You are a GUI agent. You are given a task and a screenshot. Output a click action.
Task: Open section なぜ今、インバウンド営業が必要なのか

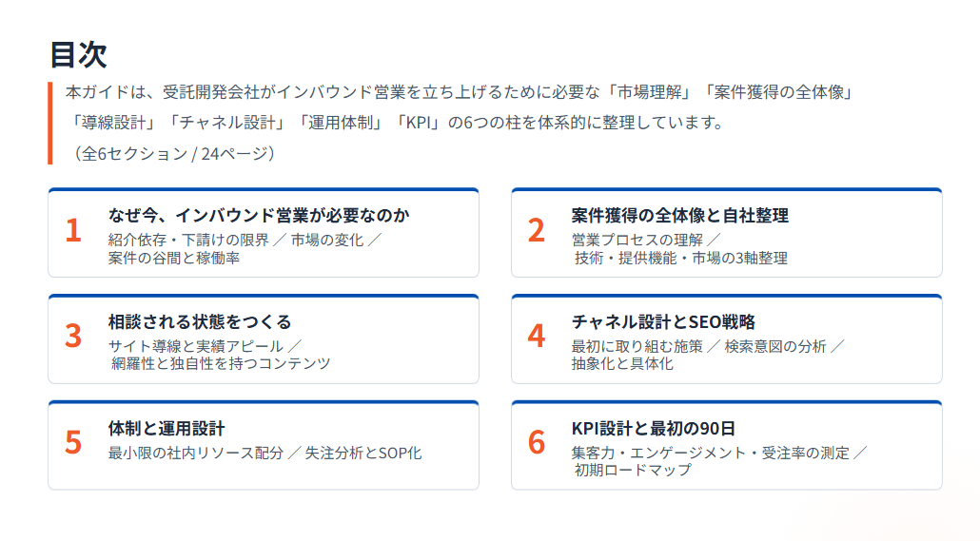(259, 216)
